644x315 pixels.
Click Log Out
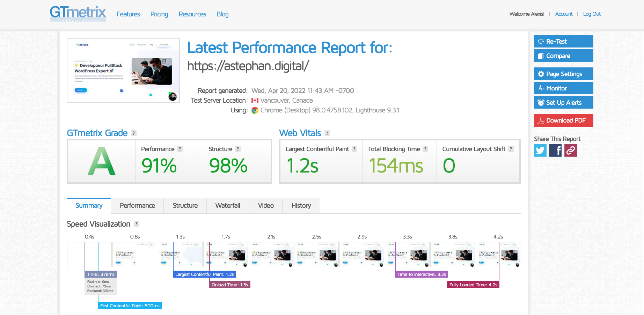[x=592, y=14]
